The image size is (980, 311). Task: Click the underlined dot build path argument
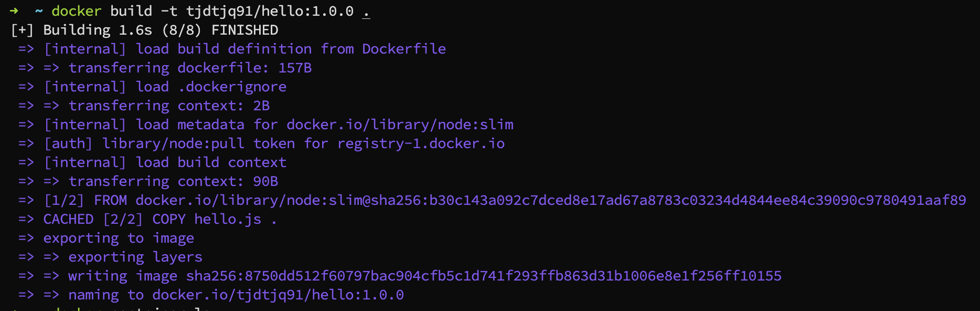coord(366,12)
